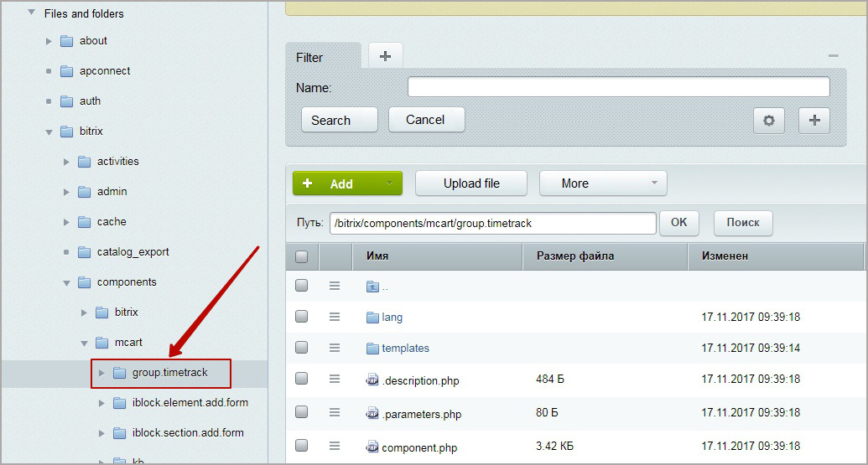Check the component.php checkbox
The width and height of the screenshot is (868, 465).
coord(302,445)
